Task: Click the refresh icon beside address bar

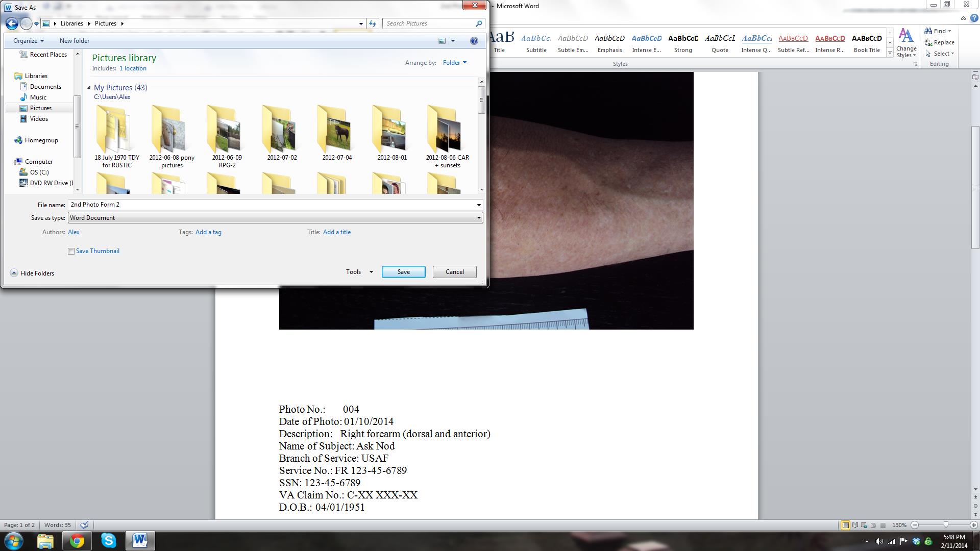Action: point(373,23)
